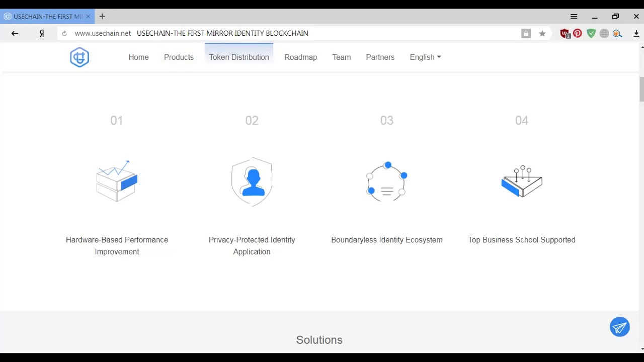Image resolution: width=644 pixels, height=362 pixels.
Task: Click the lock protect icon in address bar
Action: [x=526, y=33]
